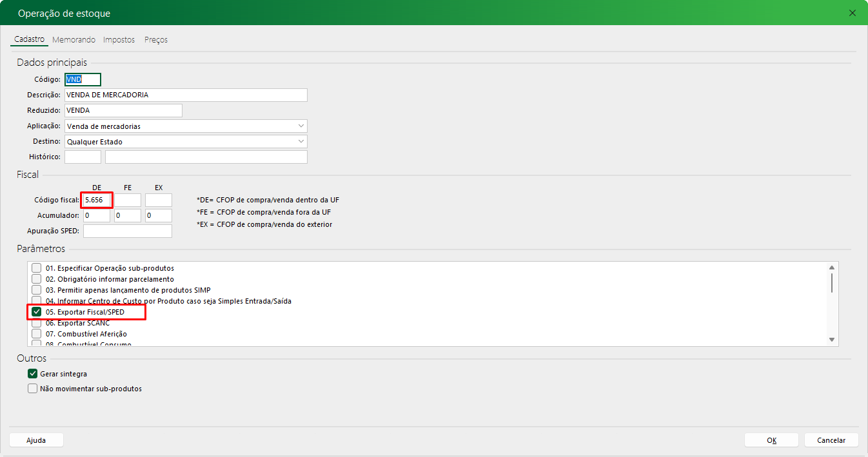Viewport: 868px width, 457px height.
Task: Uncheck 05. Exportar Fiscal/SPED parameter
Action: pyautogui.click(x=37, y=312)
